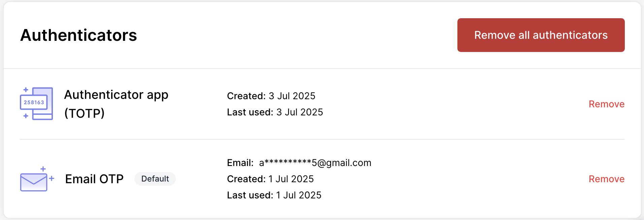Click the Authenticator app TOTP code icon
644x220 pixels.
pos(36,104)
